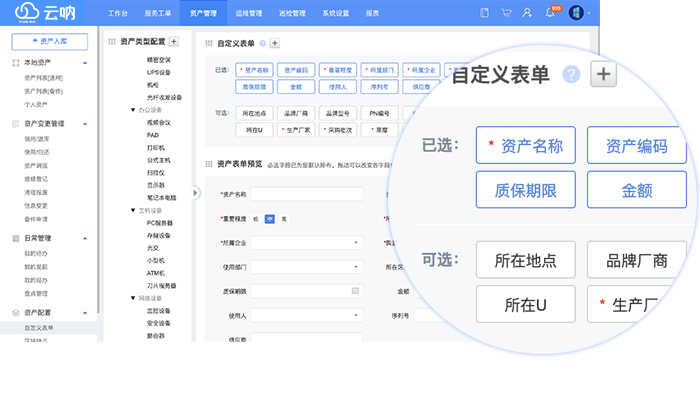
Task: Select the highlighted 中 importance option
Action: (x=270, y=219)
